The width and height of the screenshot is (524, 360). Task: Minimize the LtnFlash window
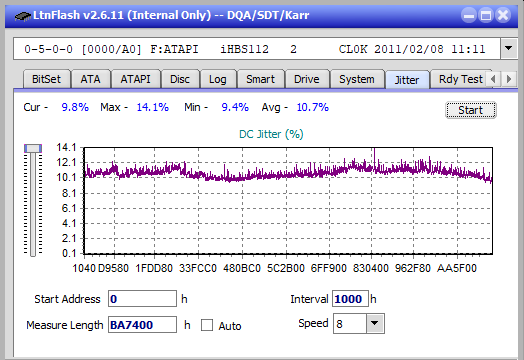click(469, 15)
